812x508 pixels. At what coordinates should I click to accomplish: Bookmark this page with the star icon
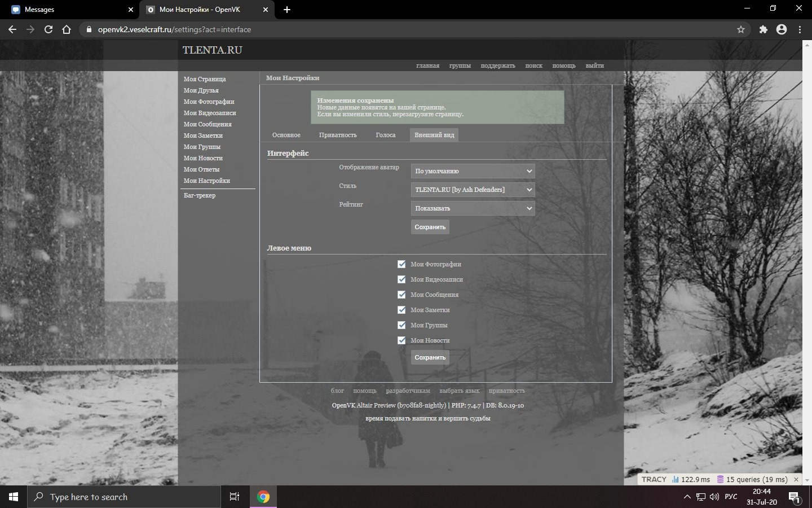point(741,29)
